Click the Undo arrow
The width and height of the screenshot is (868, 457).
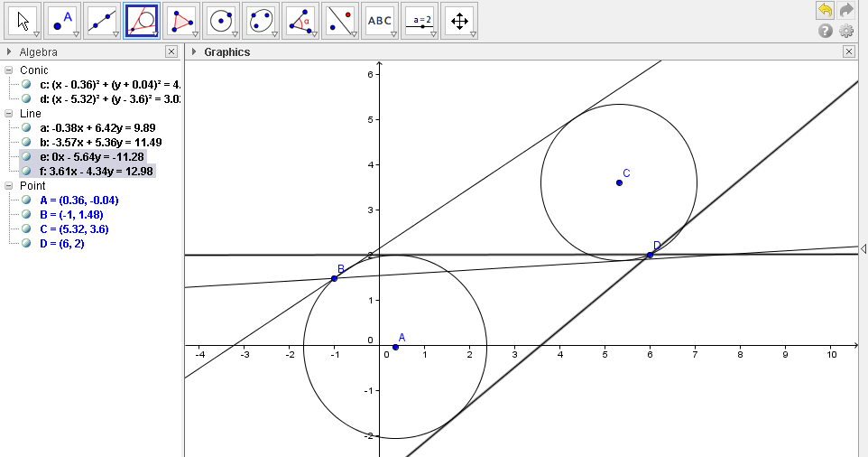825,10
